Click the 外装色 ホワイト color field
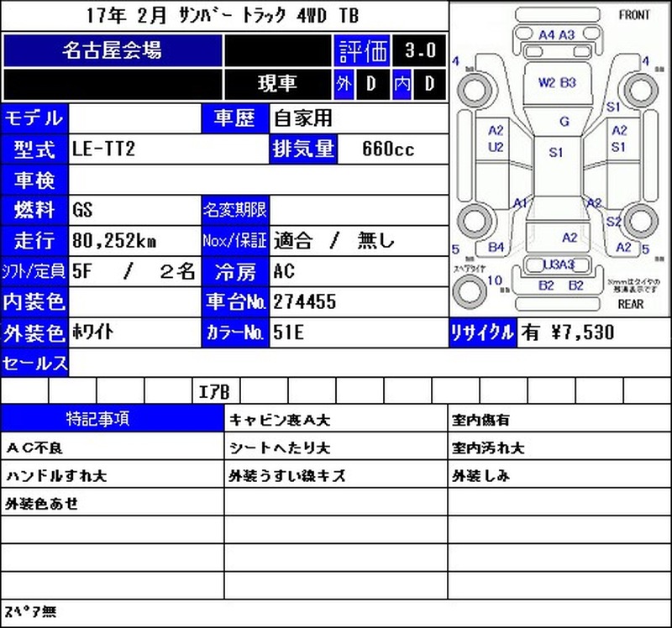 (134, 332)
